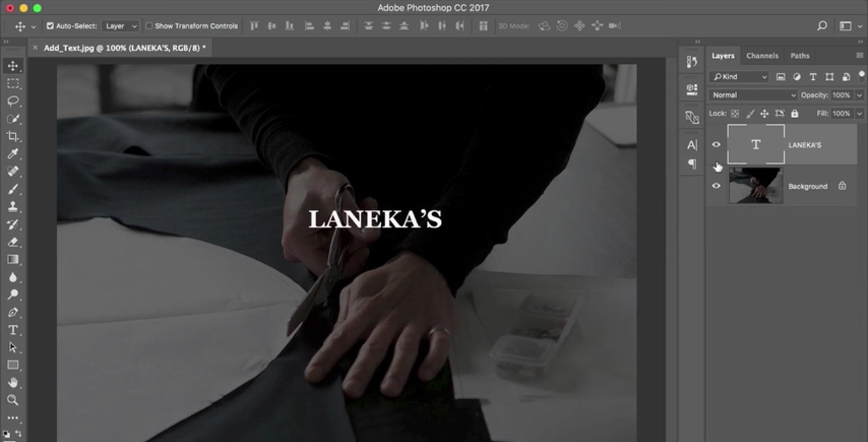The width and height of the screenshot is (868, 442).
Task: Open the Character panel icon
Action: [692, 145]
